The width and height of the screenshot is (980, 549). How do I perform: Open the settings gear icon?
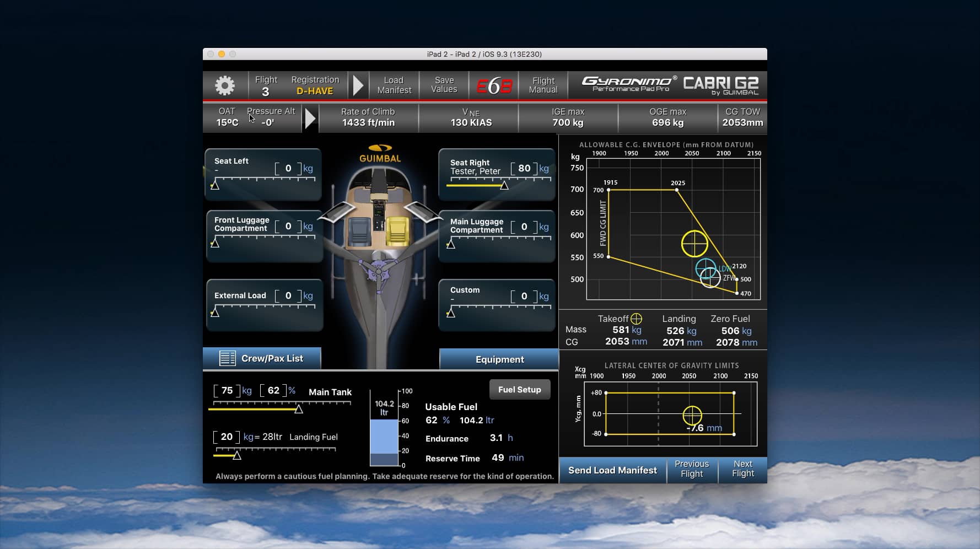pyautogui.click(x=224, y=85)
